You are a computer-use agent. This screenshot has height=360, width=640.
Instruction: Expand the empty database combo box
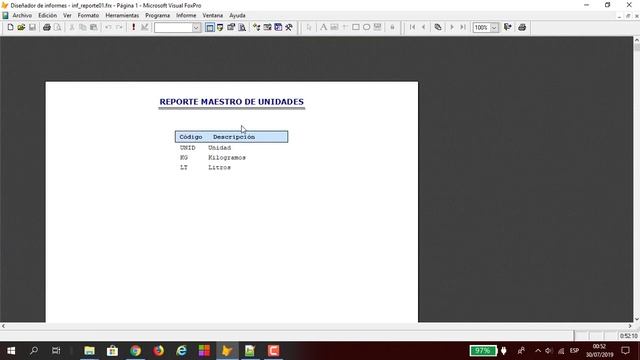(x=196, y=27)
